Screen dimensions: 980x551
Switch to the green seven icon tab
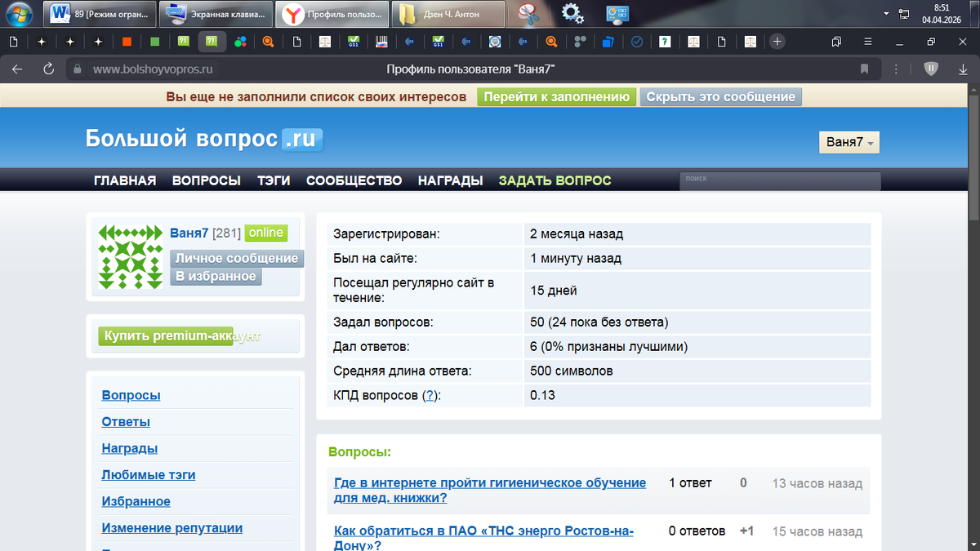tap(666, 42)
